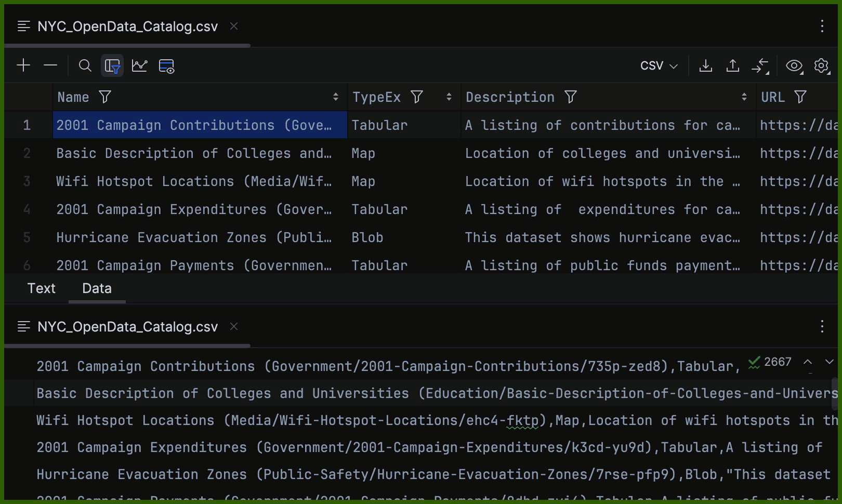842x504 pixels.
Task: Add a new row with the plus icon
Action: (23, 65)
